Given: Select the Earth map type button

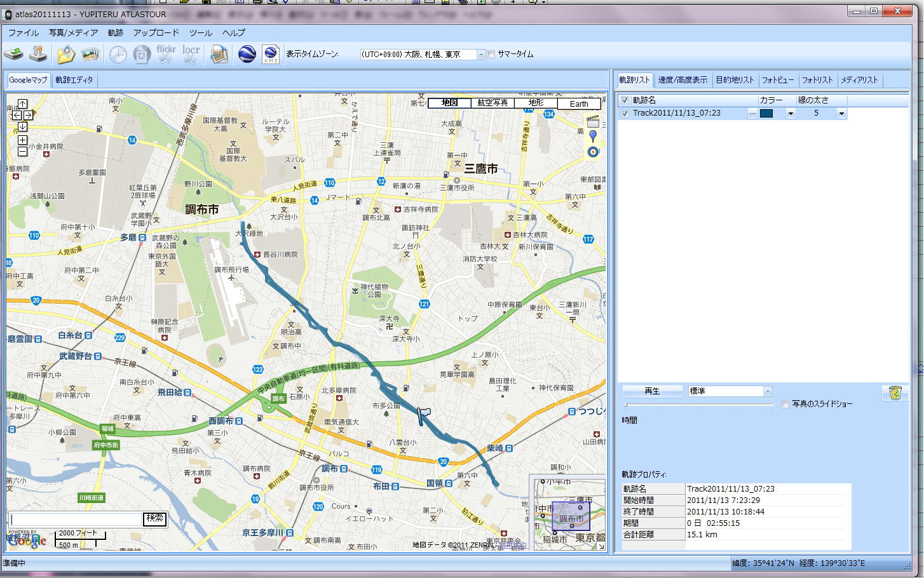Looking at the screenshot, I should tap(579, 103).
